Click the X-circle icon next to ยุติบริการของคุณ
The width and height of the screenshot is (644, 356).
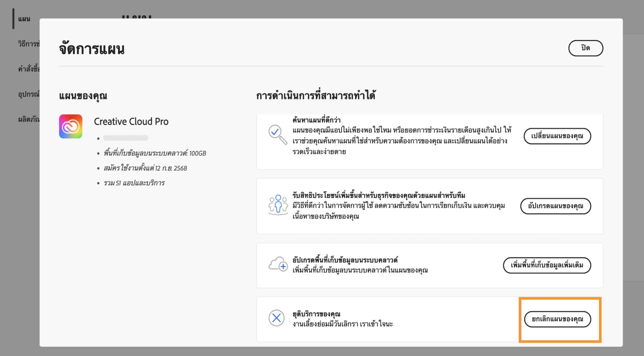(276, 317)
